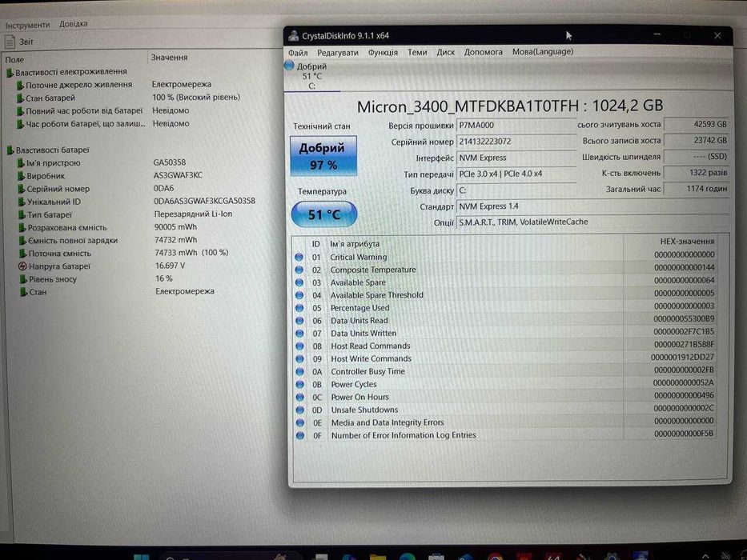
Task: Select the Властивості батареї tree node
Action: [52, 150]
